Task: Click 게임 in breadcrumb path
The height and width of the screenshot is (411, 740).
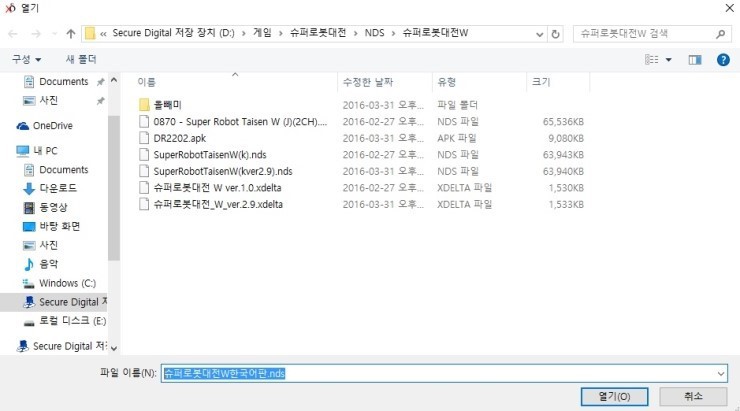Action: coord(262,33)
